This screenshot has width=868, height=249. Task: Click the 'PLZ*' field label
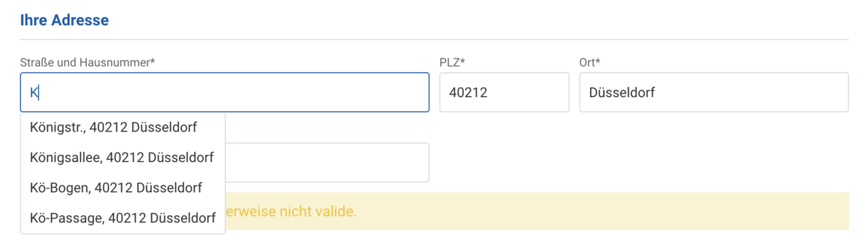click(452, 62)
